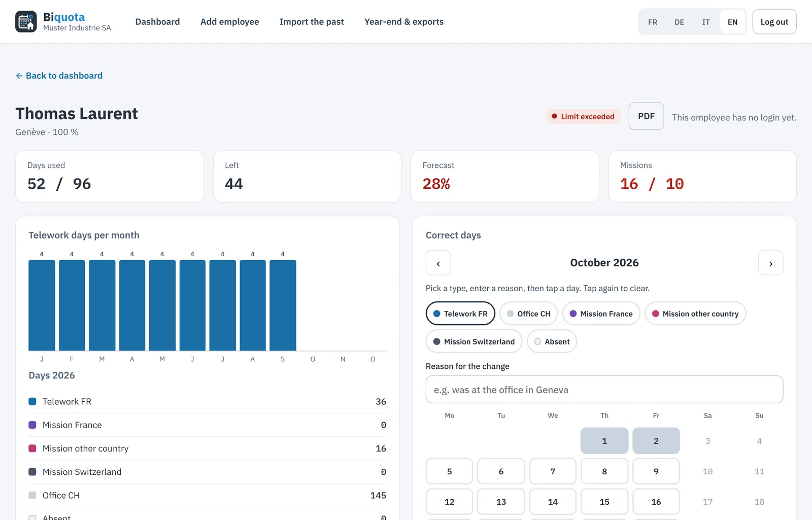Click the Left days value 44
Viewport: 812px width, 520px height.
click(x=234, y=184)
